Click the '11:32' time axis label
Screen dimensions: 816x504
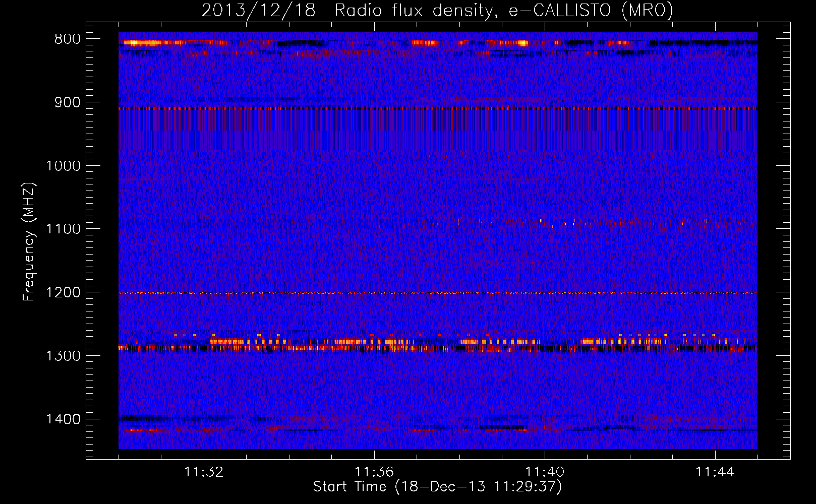(x=204, y=472)
